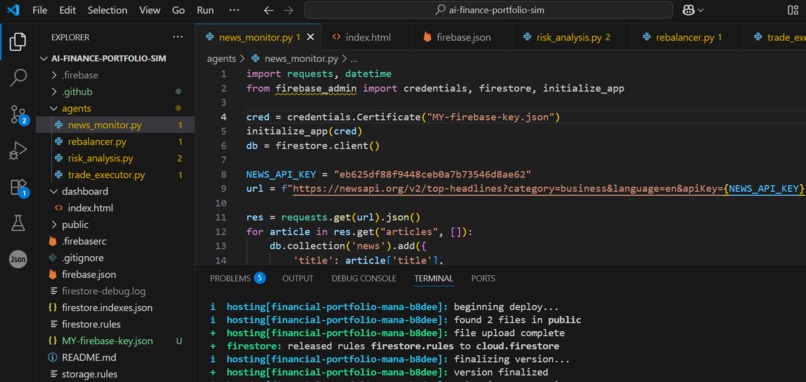Open the Search view icon

tap(18, 78)
